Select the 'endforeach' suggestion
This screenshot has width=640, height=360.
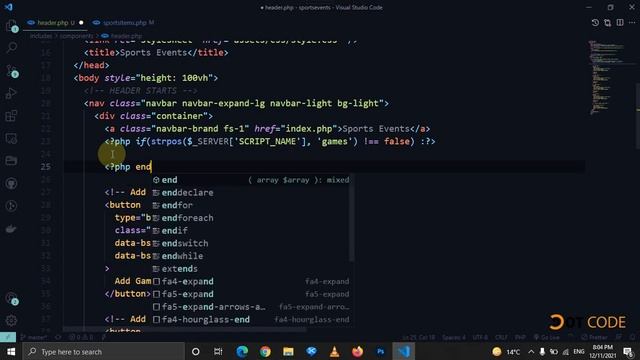coord(251,218)
